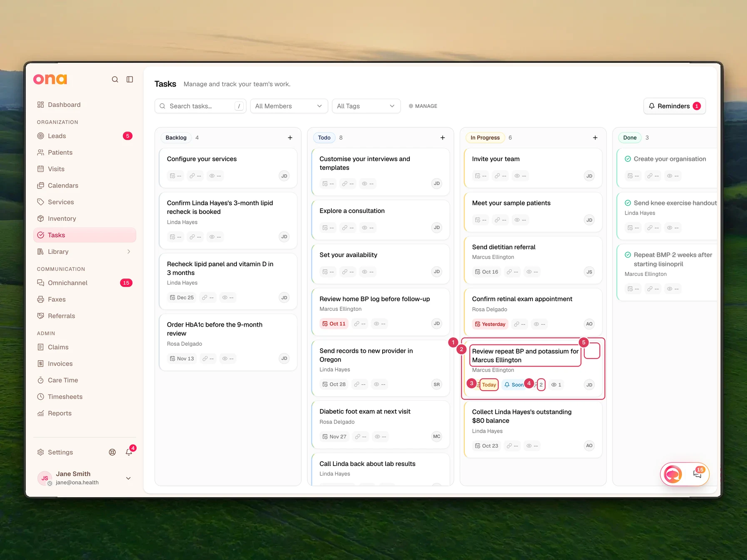The width and height of the screenshot is (747, 560).
Task: Open the All Tags filter dropdown
Action: 366,106
